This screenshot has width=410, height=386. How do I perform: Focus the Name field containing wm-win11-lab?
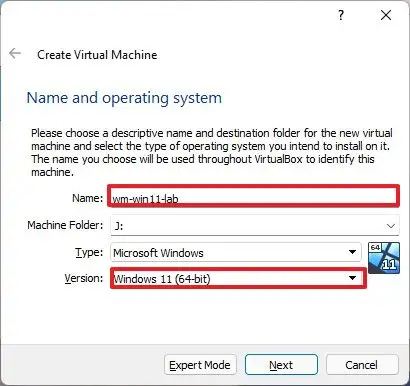[x=253, y=196]
